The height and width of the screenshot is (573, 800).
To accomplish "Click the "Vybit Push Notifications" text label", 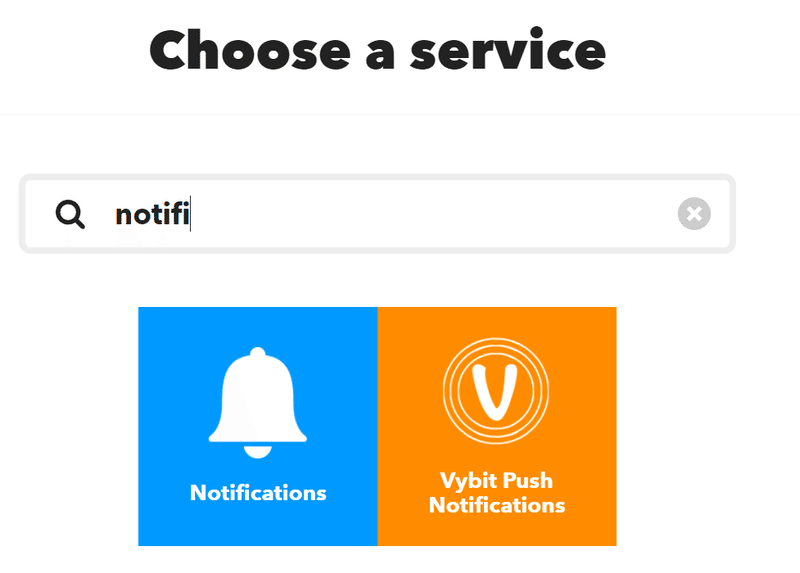I will (x=497, y=493).
